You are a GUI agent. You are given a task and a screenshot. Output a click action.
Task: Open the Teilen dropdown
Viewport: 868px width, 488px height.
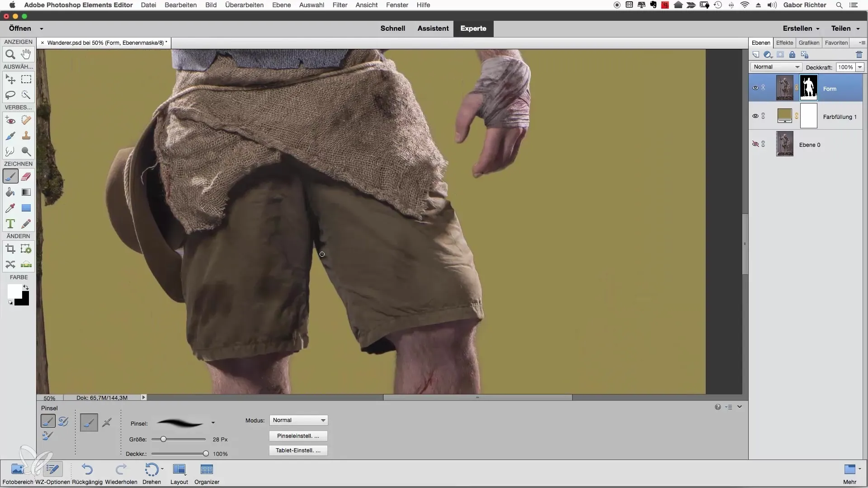(845, 28)
